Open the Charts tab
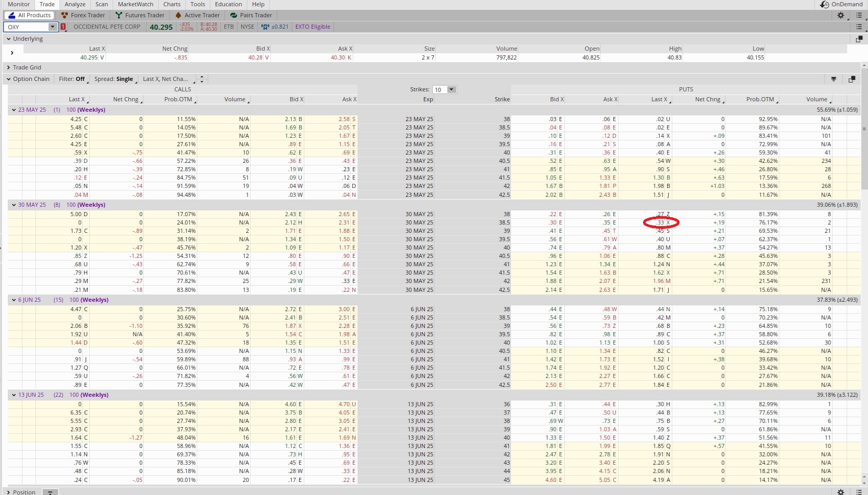This screenshot has width=868, height=495. (172, 4)
